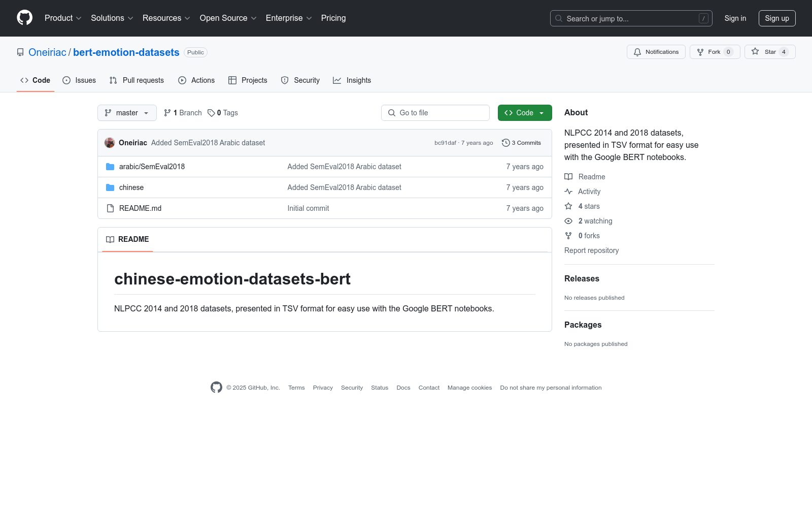Open footer Contact link
The height and width of the screenshot is (508, 812).
(429, 388)
